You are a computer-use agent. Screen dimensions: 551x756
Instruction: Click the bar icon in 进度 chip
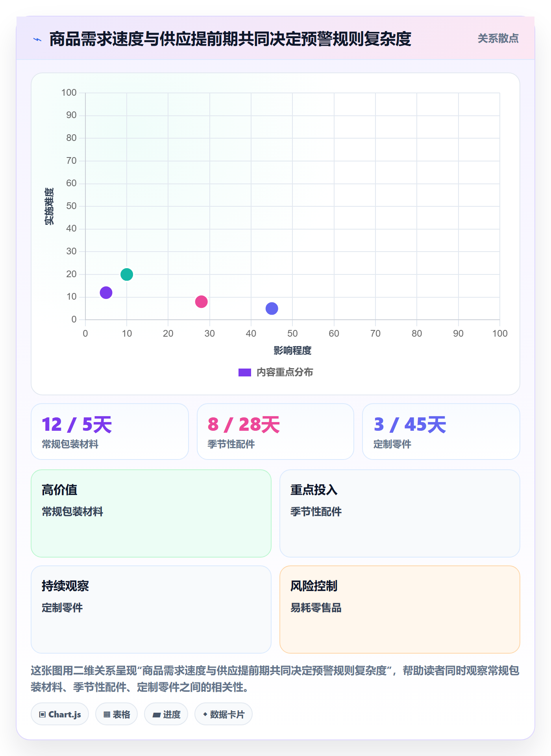point(157,715)
